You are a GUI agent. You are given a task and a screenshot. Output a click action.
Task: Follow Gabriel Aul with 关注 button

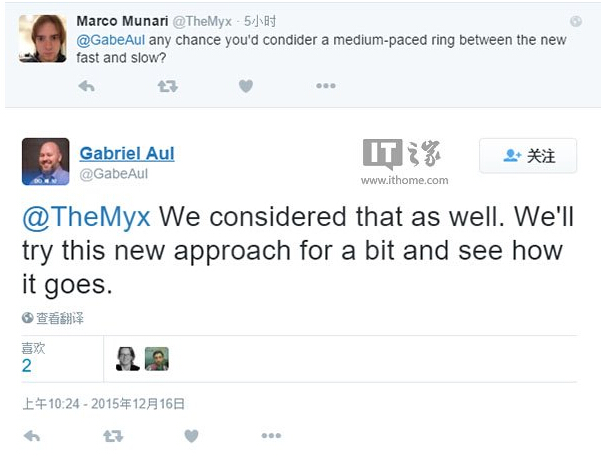527,156
